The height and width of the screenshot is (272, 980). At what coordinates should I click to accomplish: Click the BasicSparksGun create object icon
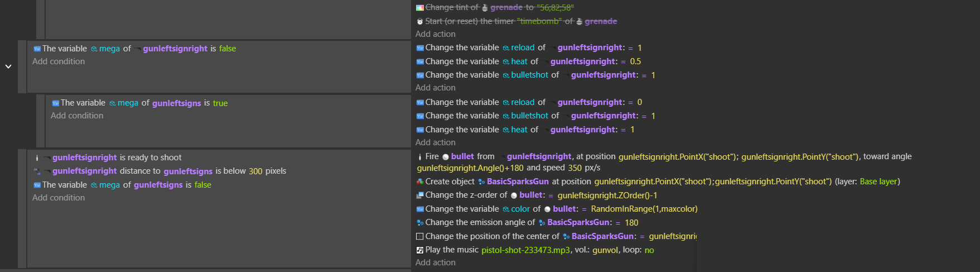(420, 182)
